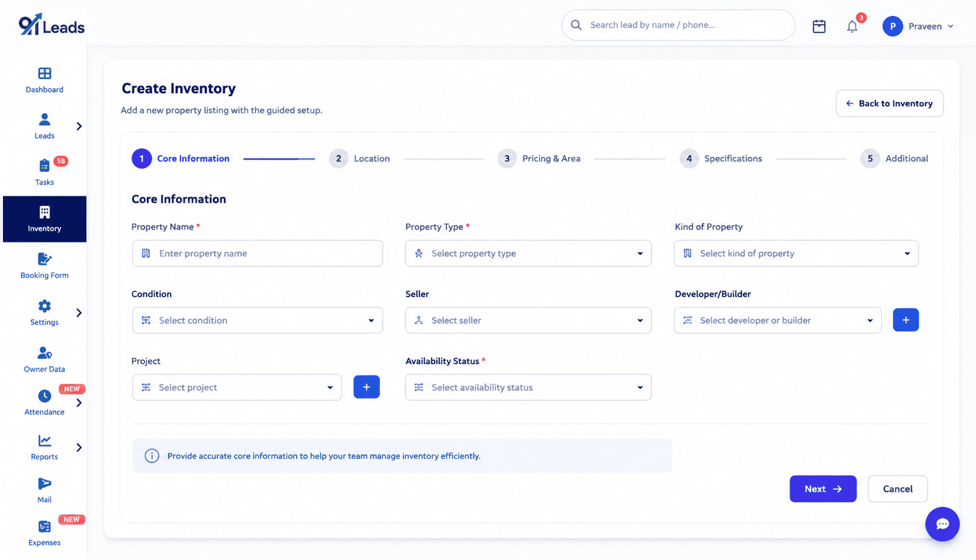Image resolution: width=976 pixels, height=560 pixels.
Task: Go to step 5 Additional
Action: point(894,159)
